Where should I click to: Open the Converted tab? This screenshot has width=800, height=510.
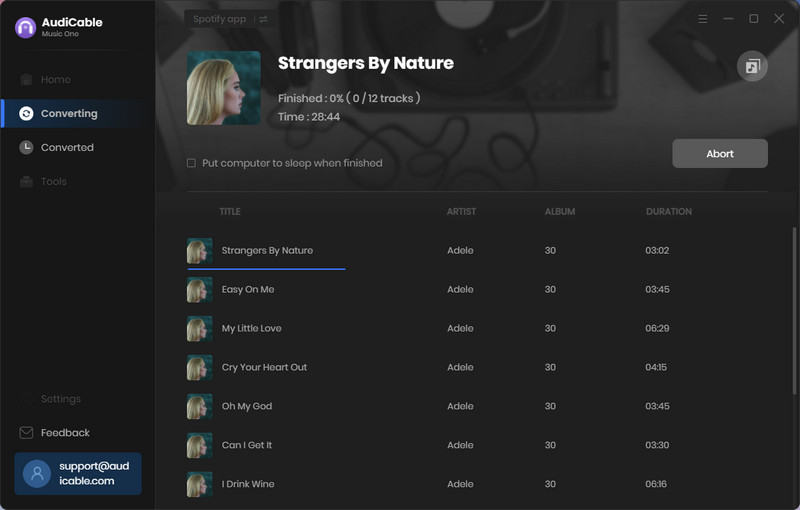pos(67,148)
